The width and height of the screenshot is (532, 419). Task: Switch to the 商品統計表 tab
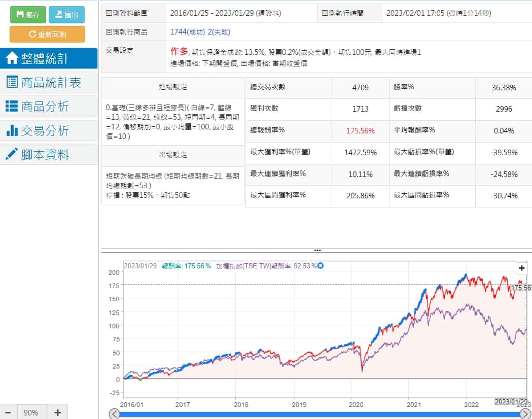pyautogui.click(x=49, y=82)
